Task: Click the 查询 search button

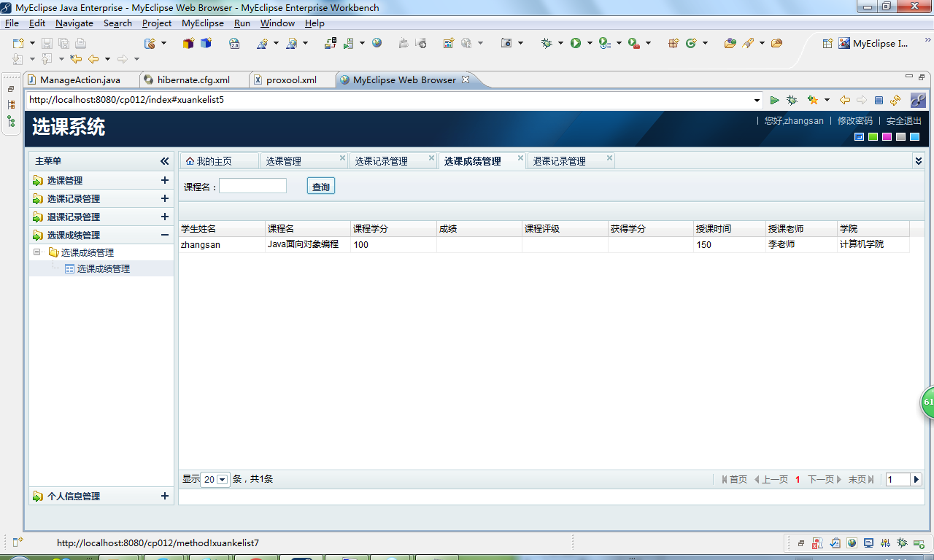Action: (x=320, y=185)
